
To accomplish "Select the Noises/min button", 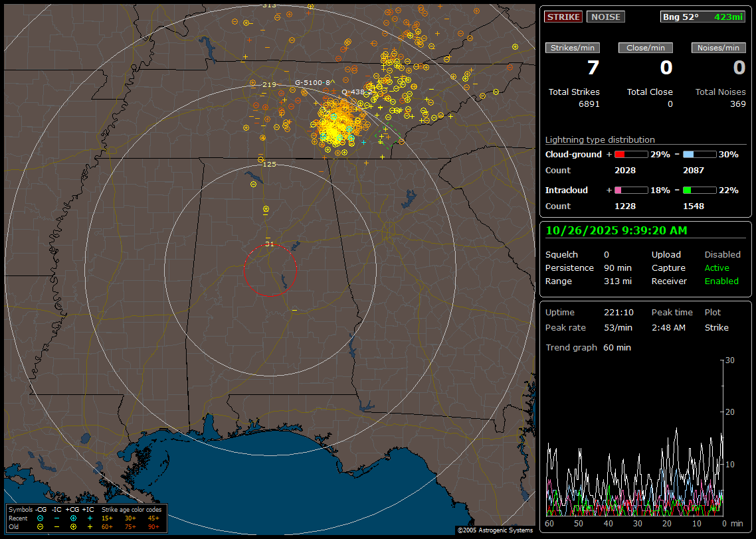I will [719, 48].
